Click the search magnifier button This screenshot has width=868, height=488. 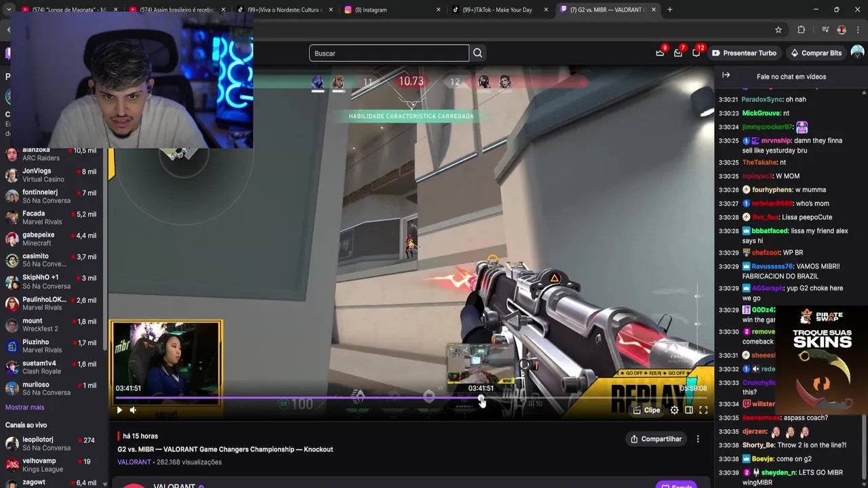477,53
